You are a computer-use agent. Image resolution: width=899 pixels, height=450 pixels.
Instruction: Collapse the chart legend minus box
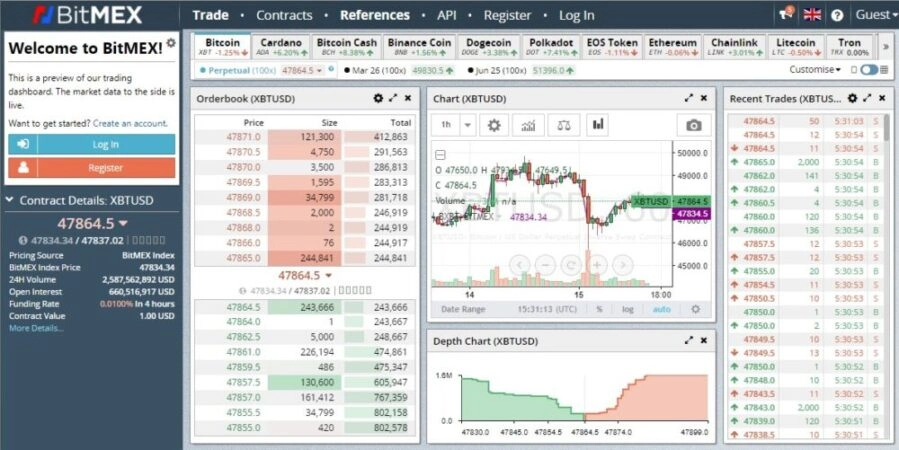coord(440,155)
